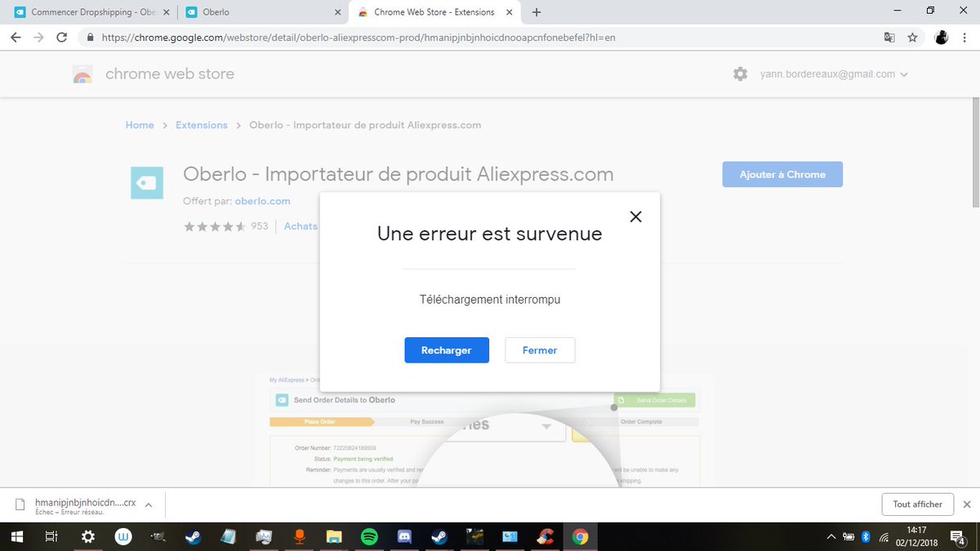Image resolution: width=980 pixels, height=551 pixels.
Task: Open the Chrome profile avatar
Action: coord(942,38)
